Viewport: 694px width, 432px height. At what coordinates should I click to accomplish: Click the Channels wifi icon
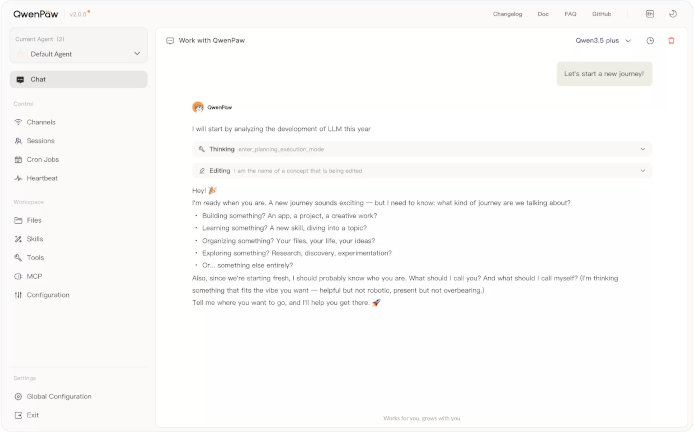(18, 122)
